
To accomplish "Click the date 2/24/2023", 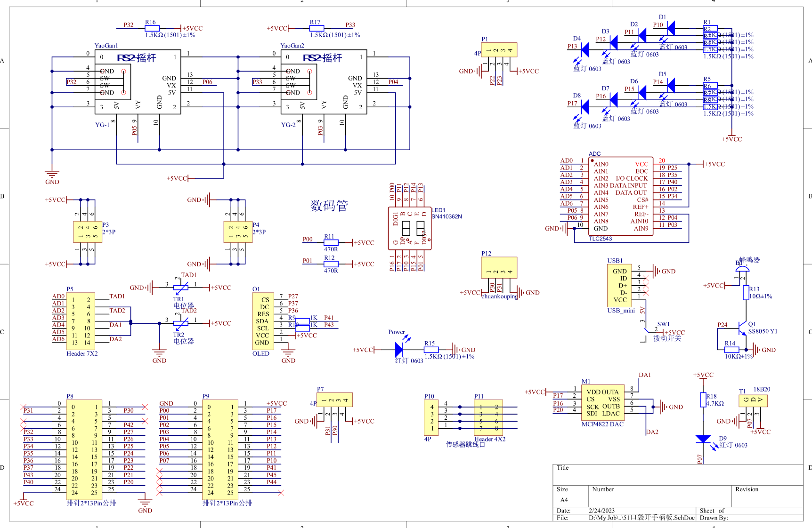I will tap(601, 511).
